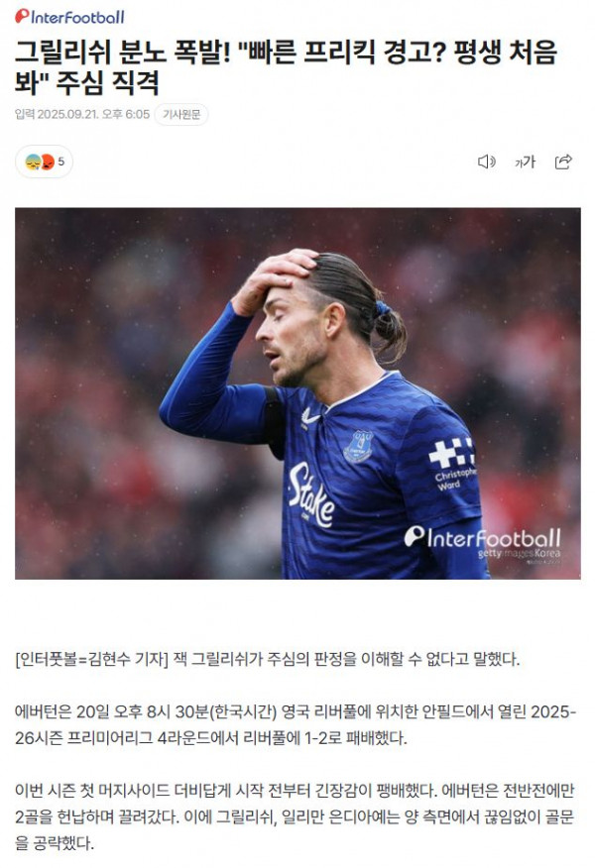Click the getty images Korea photo credit
Screen dimensions: 595x868
[x=519, y=553]
